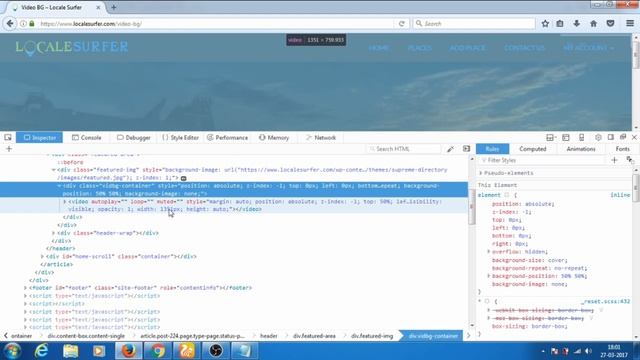Click the browser Search box
The width and height of the screenshot is (640, 360).
pyautogui.click(x=473, y=24)
